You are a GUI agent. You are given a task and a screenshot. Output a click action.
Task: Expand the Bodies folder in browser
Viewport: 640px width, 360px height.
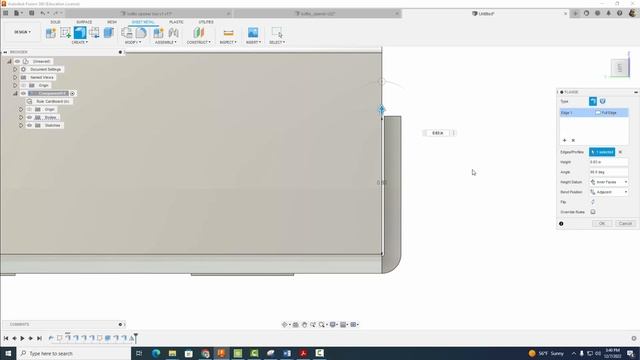[21, 118]
